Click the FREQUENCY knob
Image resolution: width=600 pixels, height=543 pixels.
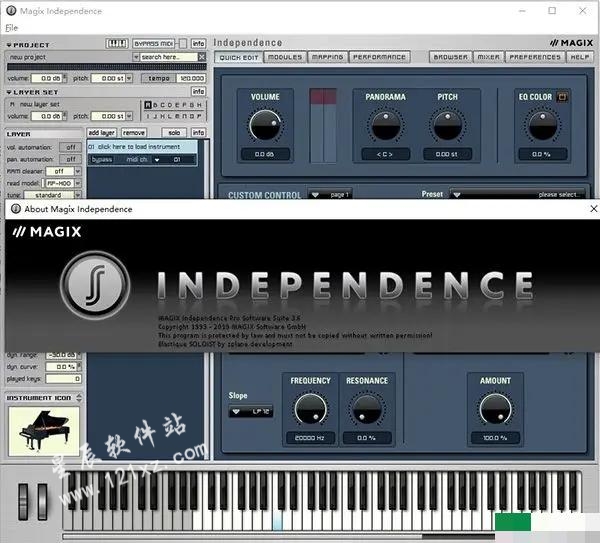click(310, 409)
